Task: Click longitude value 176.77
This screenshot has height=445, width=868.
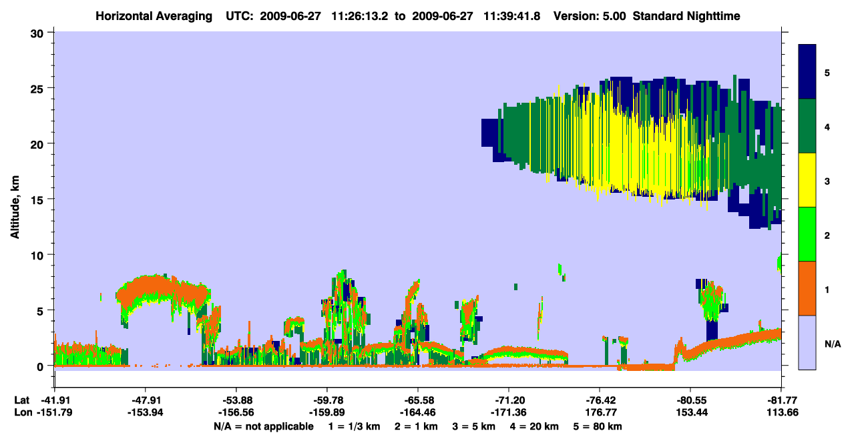Action: 599,412
